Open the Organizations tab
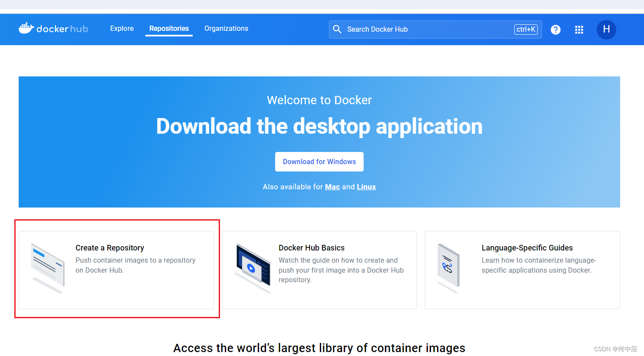 [x=226, y=28]
